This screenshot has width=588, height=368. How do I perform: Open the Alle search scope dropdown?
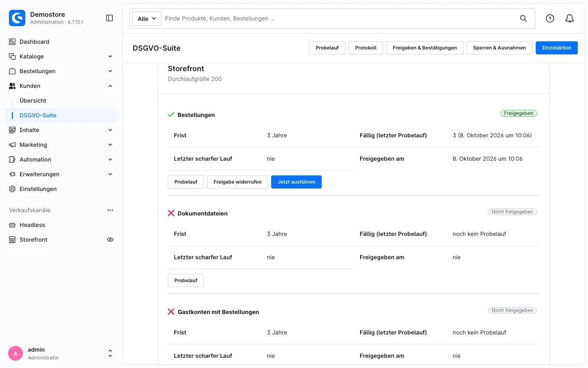point(147,18)
